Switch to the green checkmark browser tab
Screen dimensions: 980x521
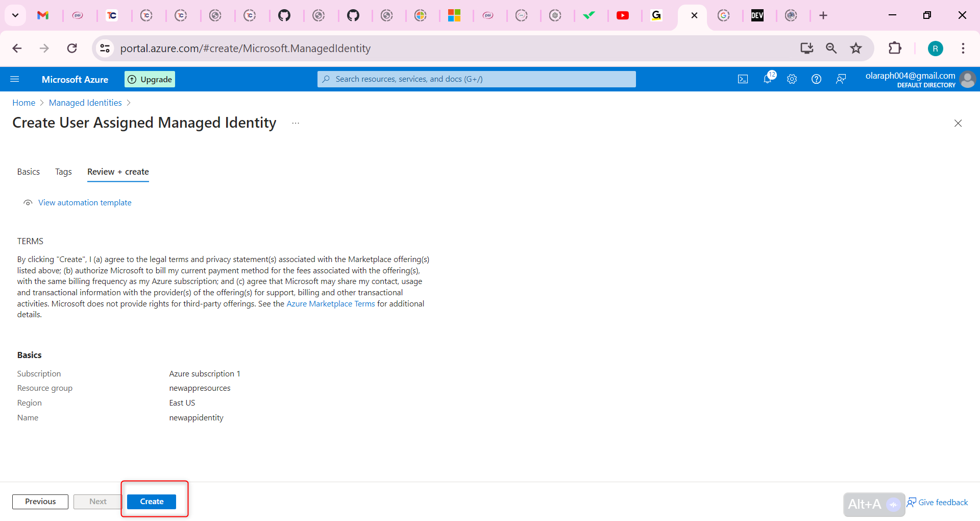[589, 15]
